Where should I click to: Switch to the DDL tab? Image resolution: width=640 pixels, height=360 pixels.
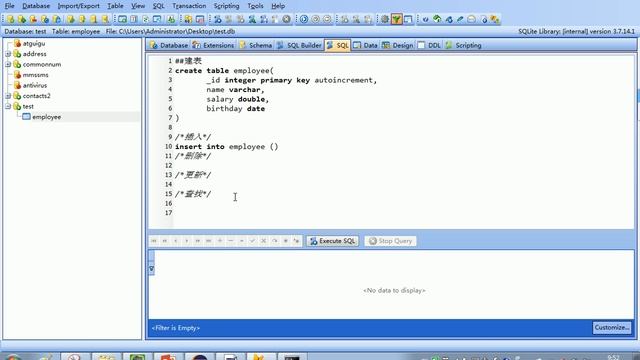tap(429, 45)
